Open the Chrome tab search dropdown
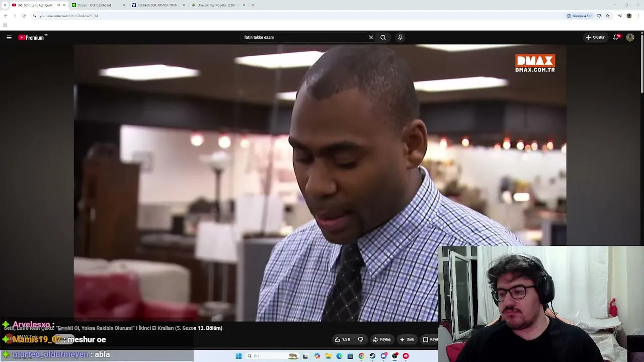The height and width of the screenshot is (362, 644). tap(5, 5)
